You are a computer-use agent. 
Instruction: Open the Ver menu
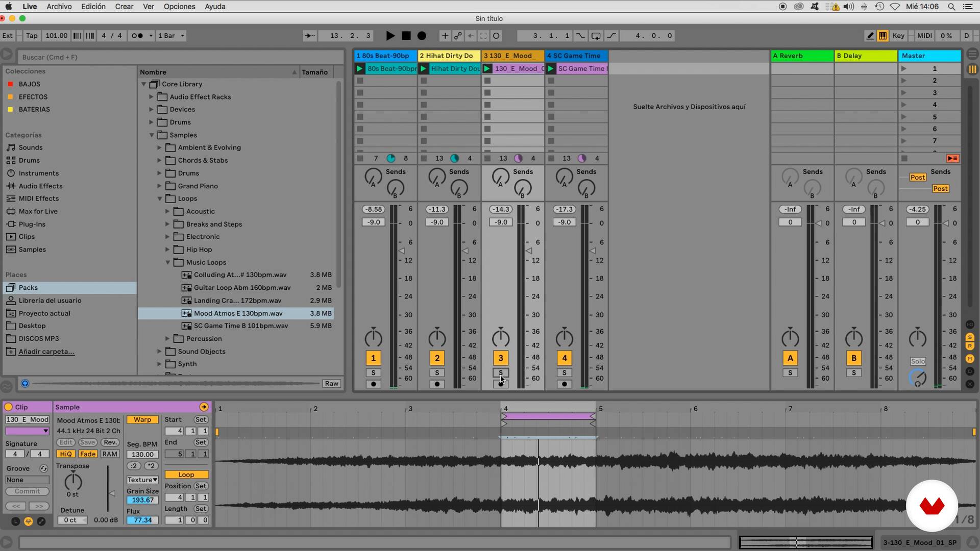pos(149,7)
